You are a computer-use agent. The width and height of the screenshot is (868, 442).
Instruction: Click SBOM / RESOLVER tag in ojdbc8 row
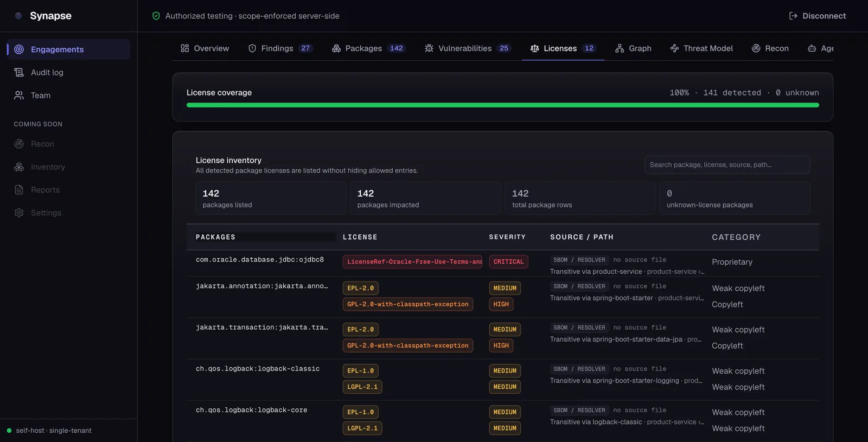click(579, 260)
